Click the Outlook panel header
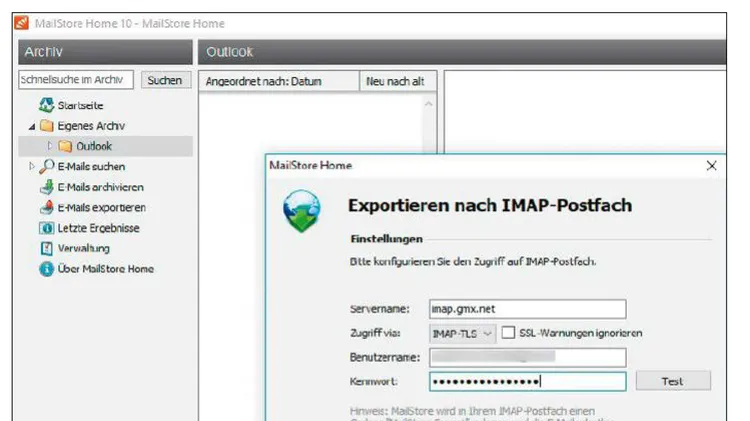The image size is (750, 421). pyautogui.click(x=462, y=52)
